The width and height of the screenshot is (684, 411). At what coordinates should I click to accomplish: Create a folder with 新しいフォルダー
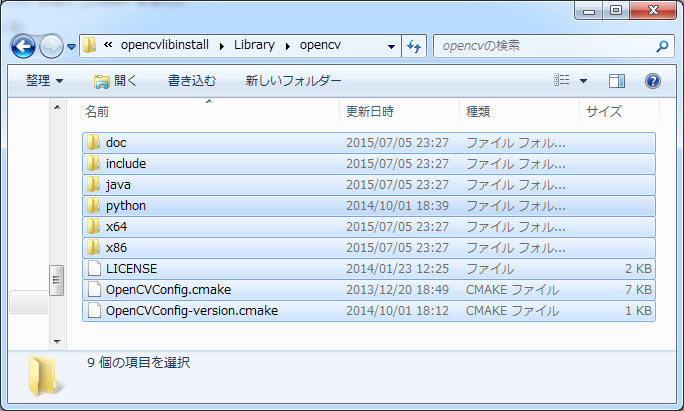pos(293,81)
